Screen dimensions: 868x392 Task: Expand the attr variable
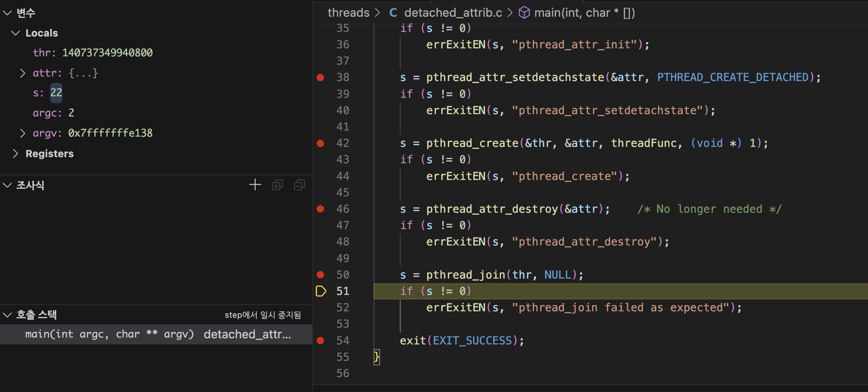22,73
